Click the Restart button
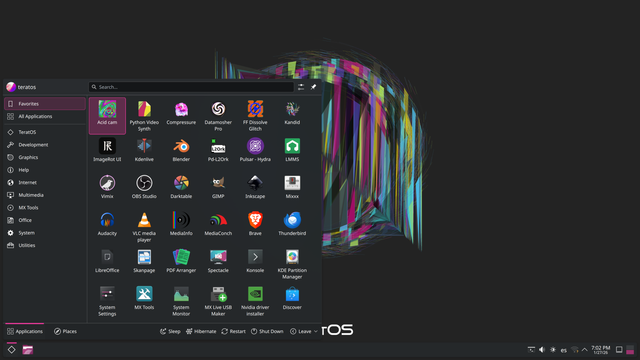 coord(233,331)
